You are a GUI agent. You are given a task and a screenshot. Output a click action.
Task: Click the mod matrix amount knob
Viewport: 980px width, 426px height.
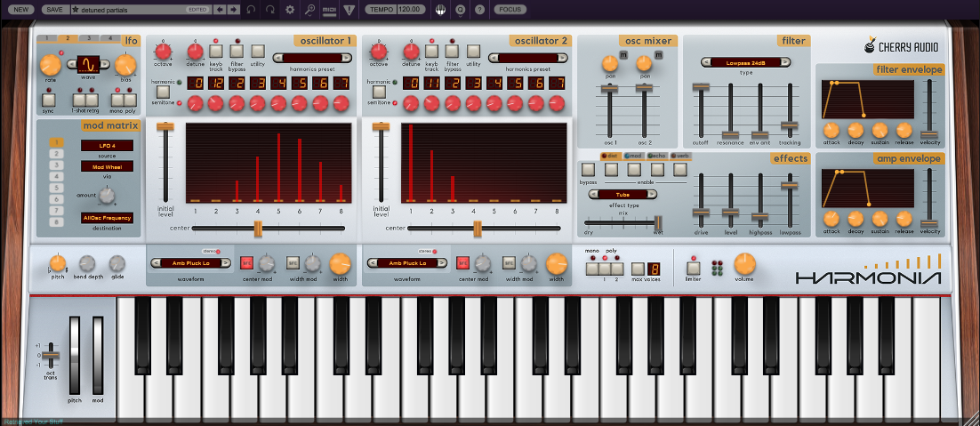107,197
